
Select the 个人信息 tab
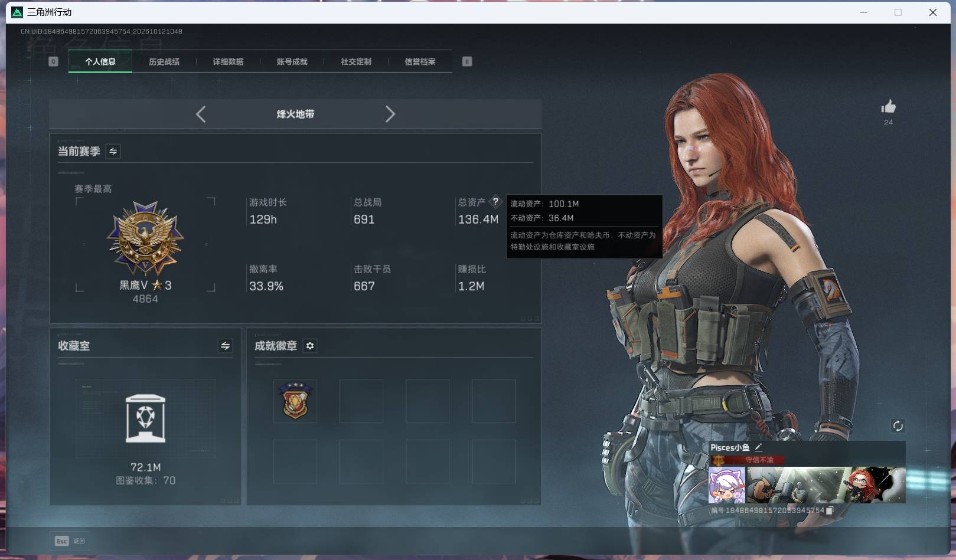(100, 61)
